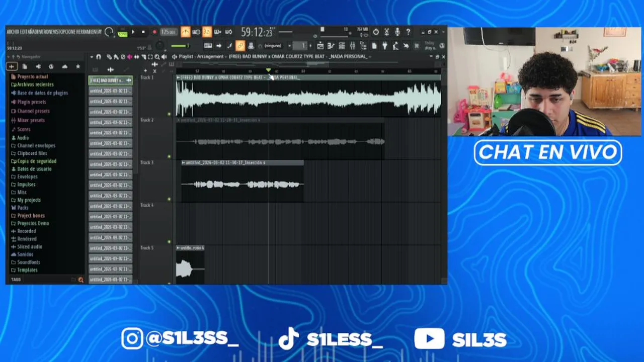The image size is (644, 362).
Task: Increase pattern number with plus button
Action: pyautogui.click(x=310, y=46)
